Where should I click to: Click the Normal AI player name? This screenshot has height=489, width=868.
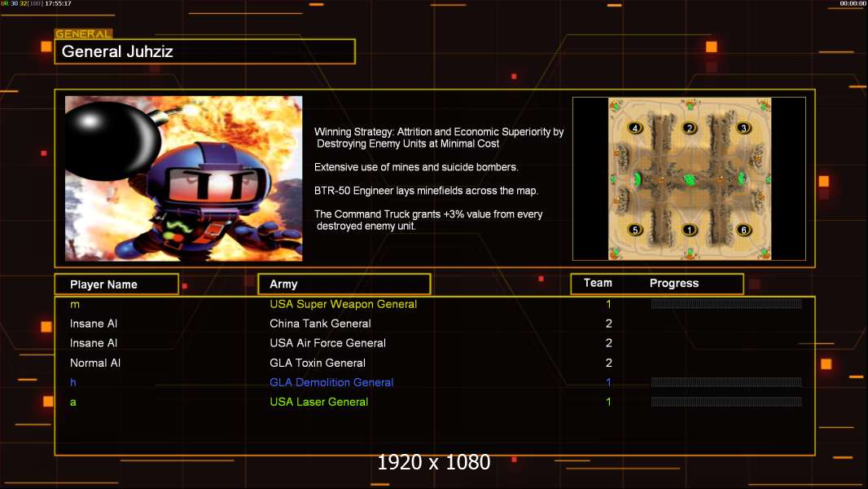point(95,363)
